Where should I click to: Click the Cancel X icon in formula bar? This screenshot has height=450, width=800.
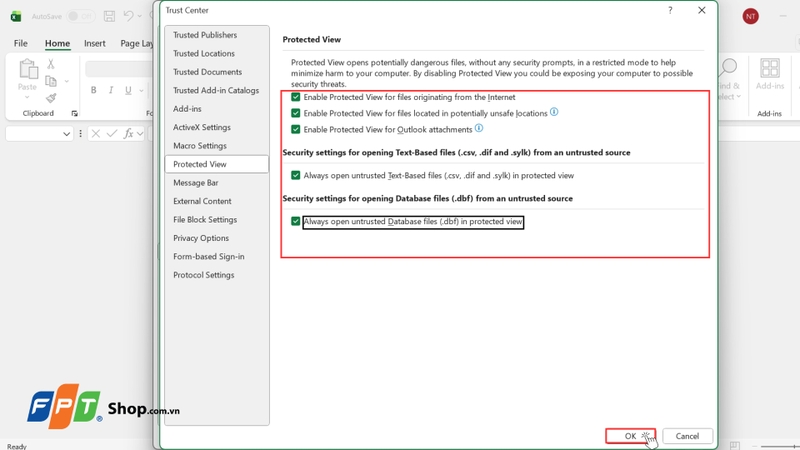pos(95,134)
